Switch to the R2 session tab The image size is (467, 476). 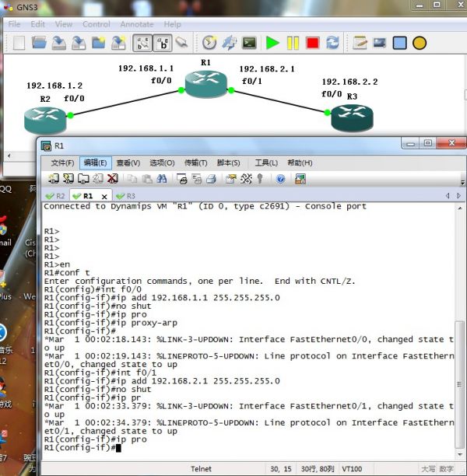55,196
